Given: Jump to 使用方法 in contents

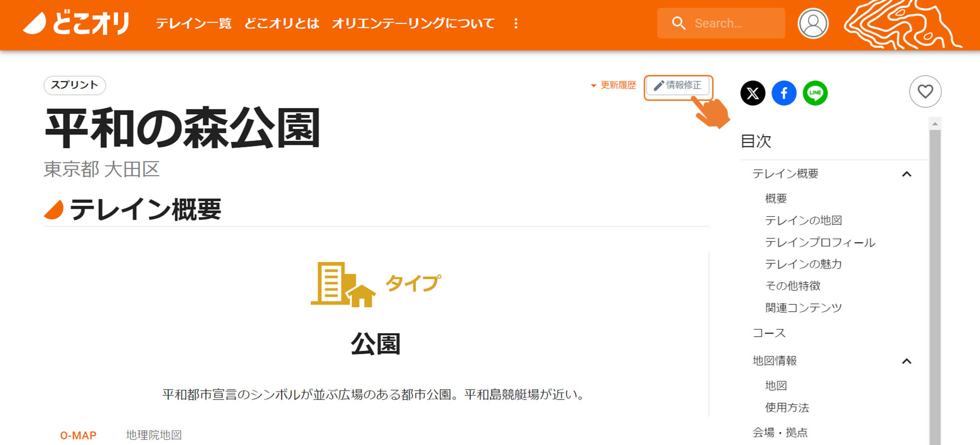Looking at the screenshot, I should click(x=787, y=408).
